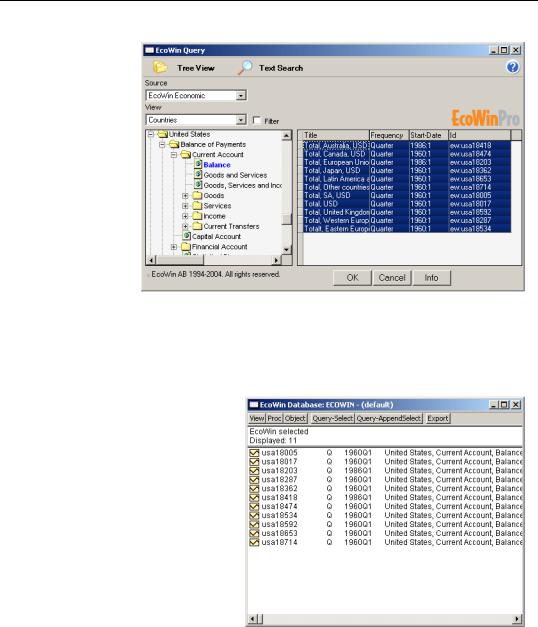Toggle the usa18287 checkmark icon
The height and width of the screenshot is (627, 538).
click(x=254, y=479)
